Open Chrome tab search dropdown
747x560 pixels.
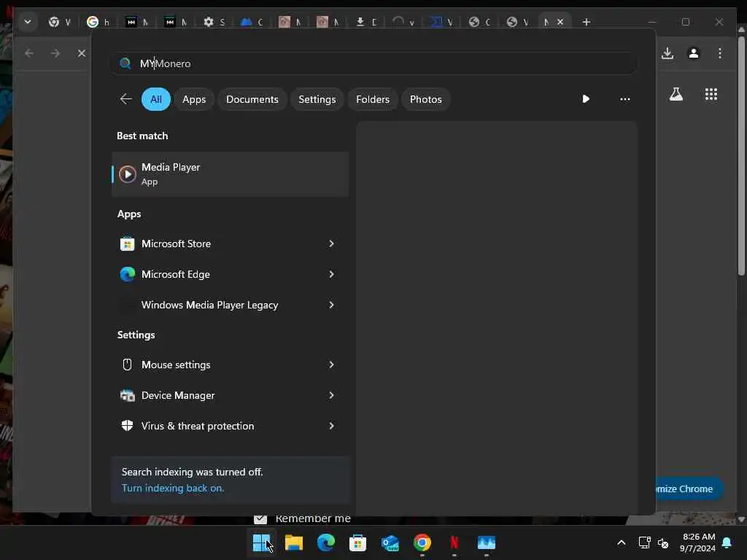click(x=28, y=22)
